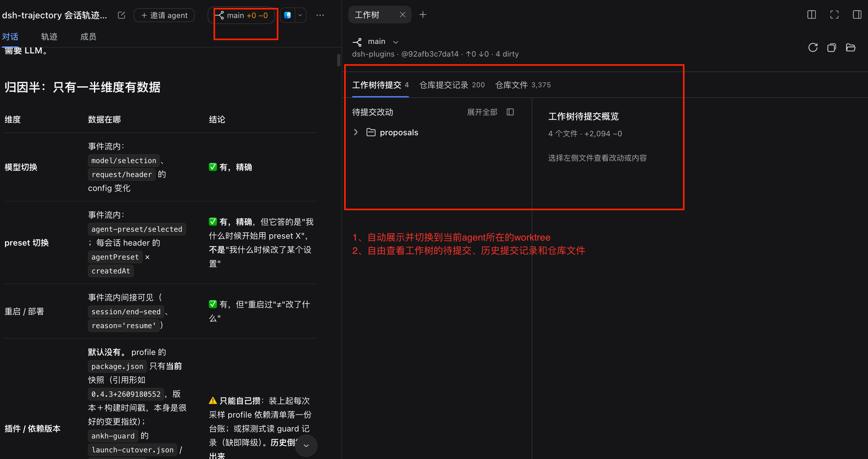Add a new panel tab with plus

(x=423, y=15)
